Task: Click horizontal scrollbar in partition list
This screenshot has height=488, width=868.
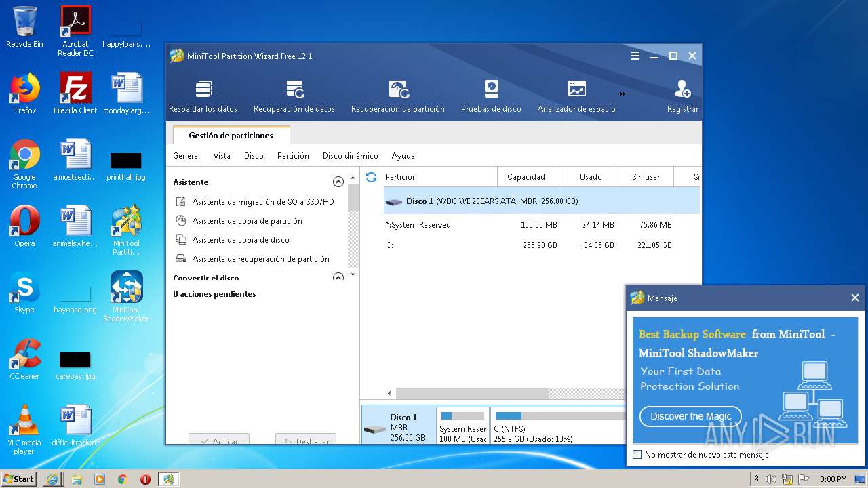Action: [x=472, y=394]
